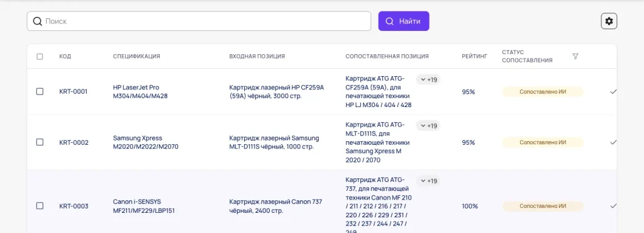This screenshot has width=644, height=233.
Task: Expand +19 matches for KRT-0001 row
Action: (x=428, y=79)
